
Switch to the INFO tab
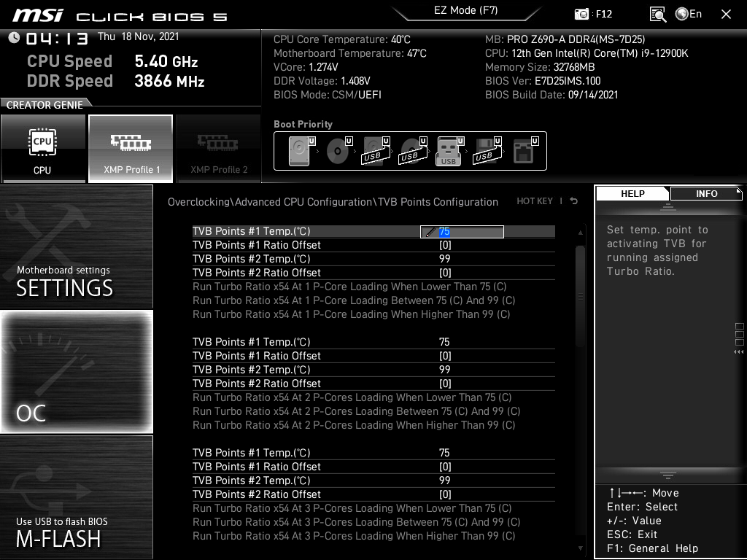[x=706, y=193]
